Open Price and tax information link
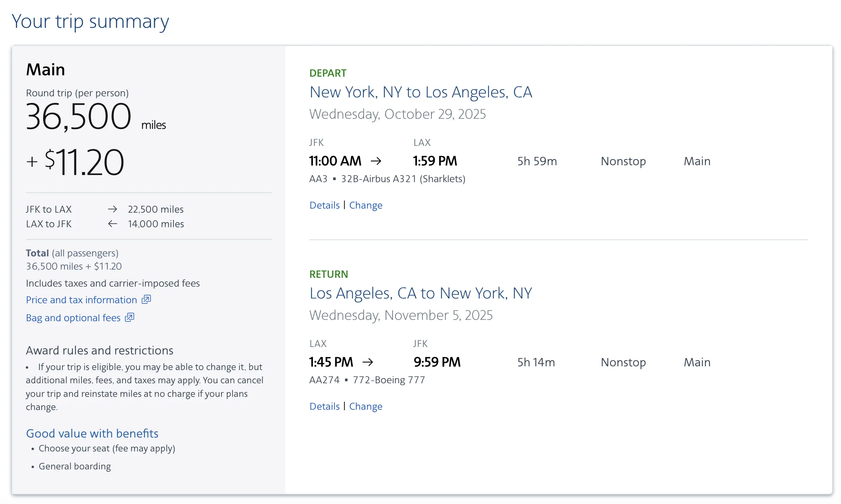This screenshot has height=504, width=841. (81, 299)
